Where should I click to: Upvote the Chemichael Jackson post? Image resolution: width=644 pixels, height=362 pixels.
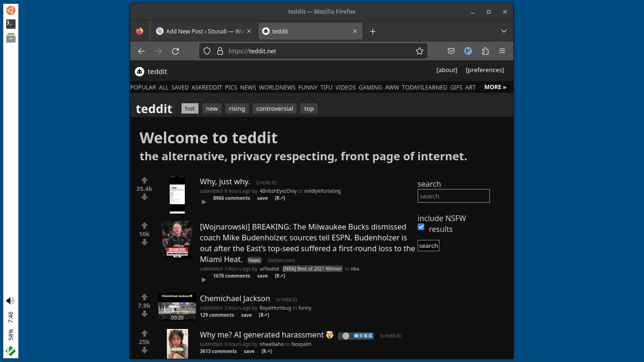(144, 297)
